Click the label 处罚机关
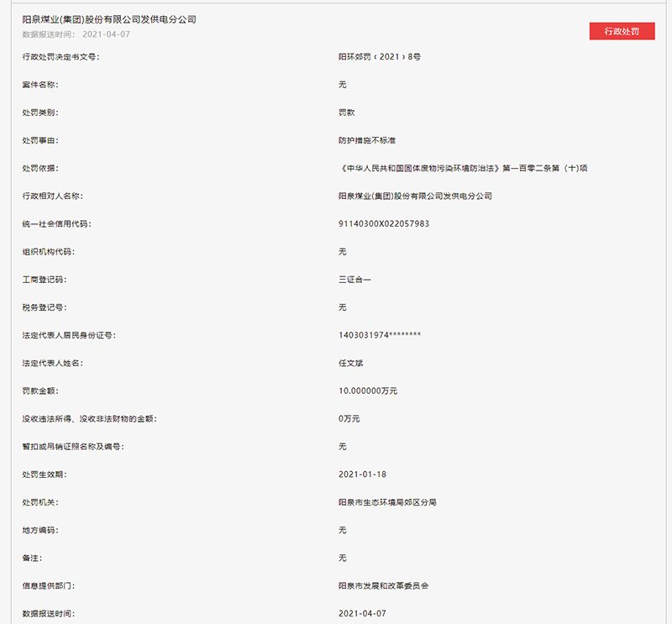The image size is (672, 624). point(40,502)
